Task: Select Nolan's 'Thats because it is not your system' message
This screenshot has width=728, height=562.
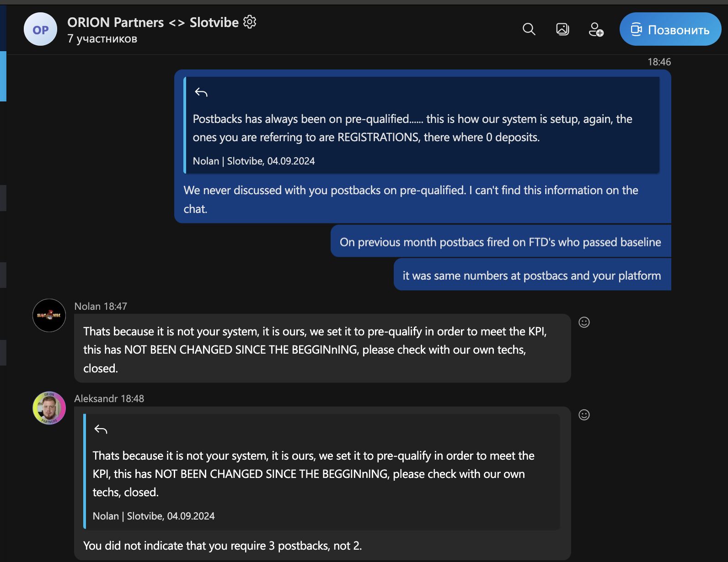Action: pos(322,349)
